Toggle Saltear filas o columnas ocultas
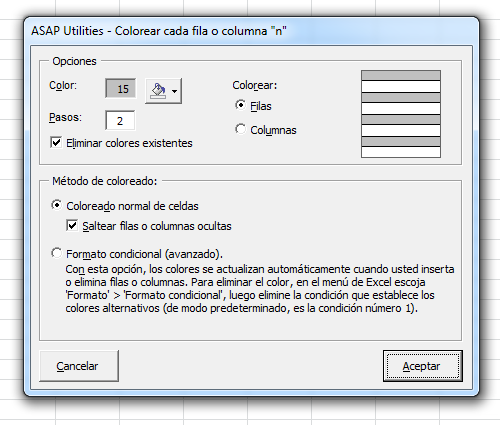The image size is (500, 425). 72,226
